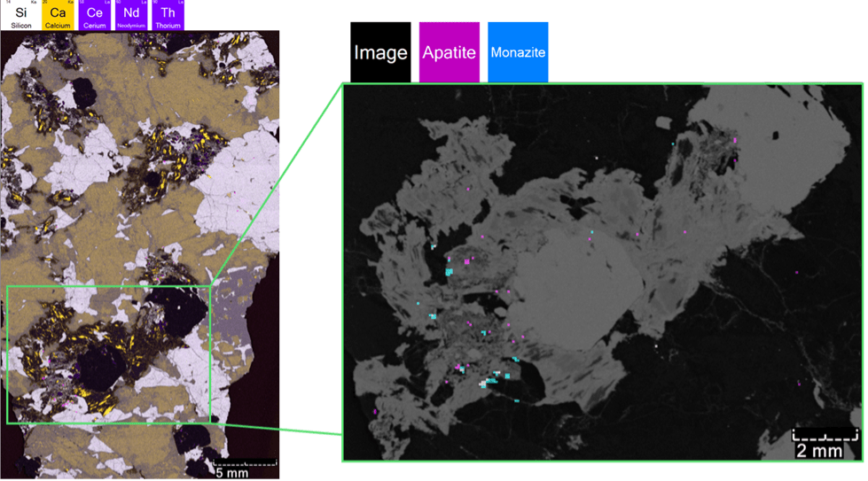Choose the Nd Neodymium element tile
868x481 pixels.
[131, 15]
